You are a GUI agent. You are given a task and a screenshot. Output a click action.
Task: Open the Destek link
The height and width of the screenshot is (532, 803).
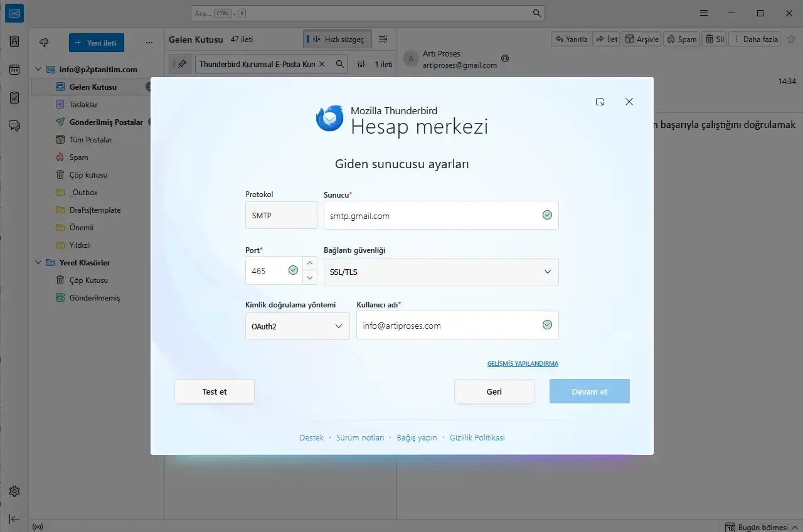coord(312,438)
